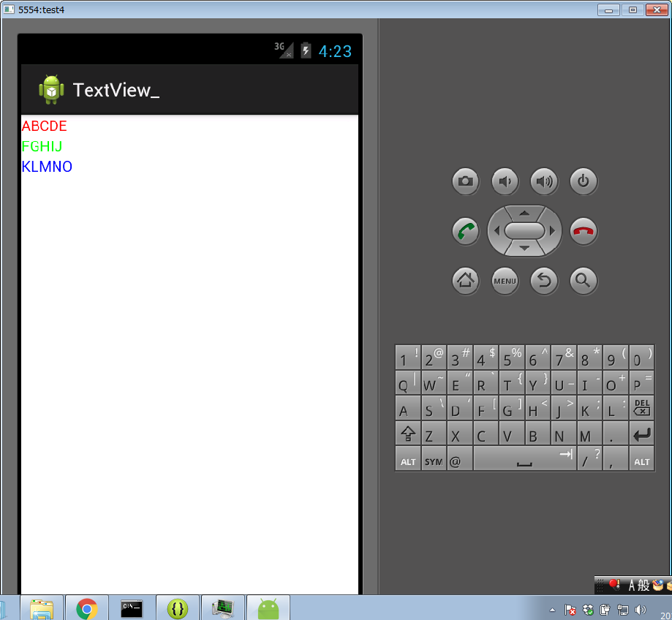Click the emulator Search button

(584, 281)
